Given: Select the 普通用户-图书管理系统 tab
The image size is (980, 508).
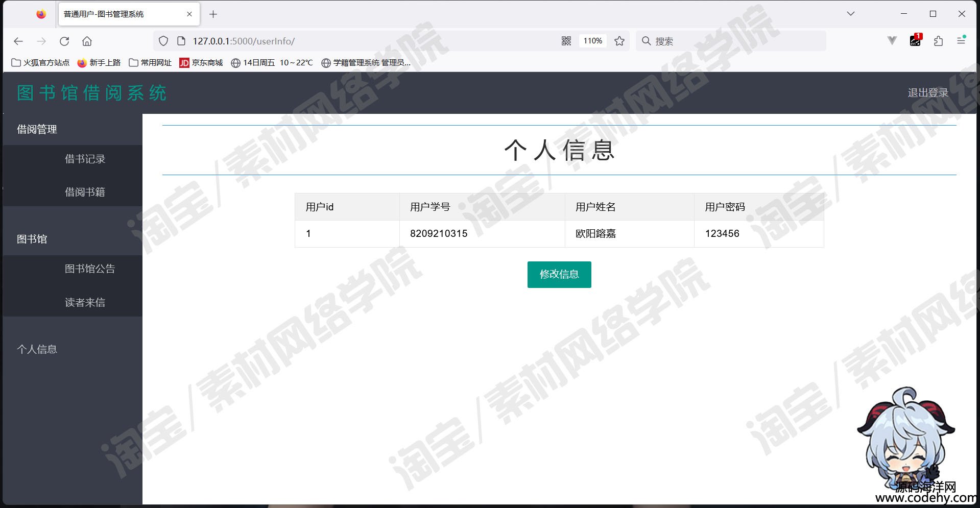Looking at the screenshot, I should coord(129,14).
